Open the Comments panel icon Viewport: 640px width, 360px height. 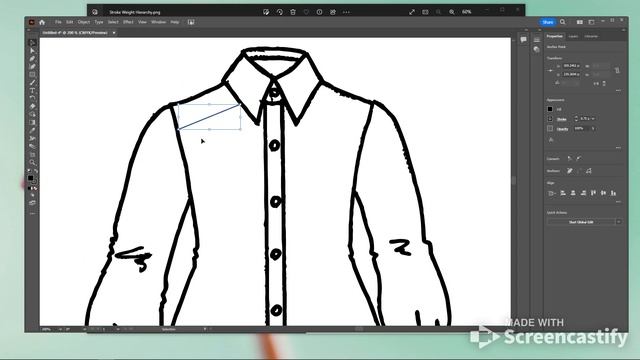pyautogui.click(x=523, y=40)
